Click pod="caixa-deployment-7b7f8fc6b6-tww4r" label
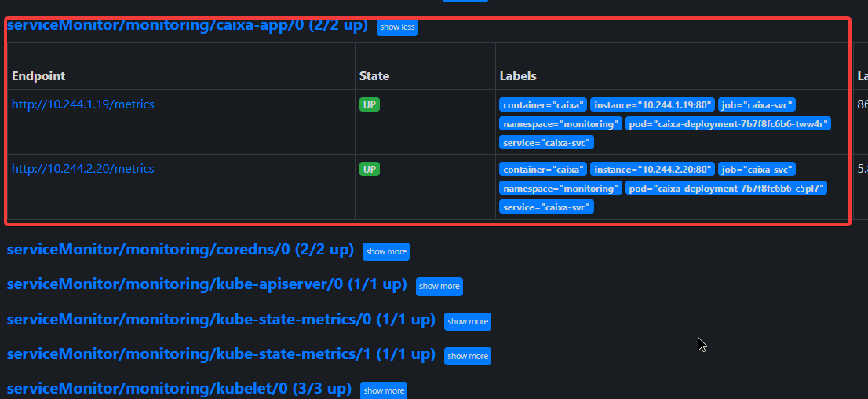 coord(728,123)
